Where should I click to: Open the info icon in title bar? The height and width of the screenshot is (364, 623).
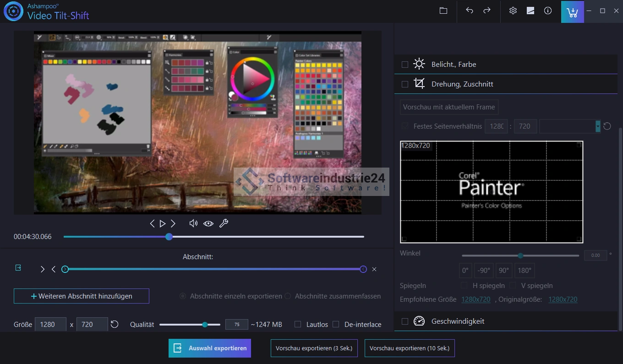tap(548, 11)
